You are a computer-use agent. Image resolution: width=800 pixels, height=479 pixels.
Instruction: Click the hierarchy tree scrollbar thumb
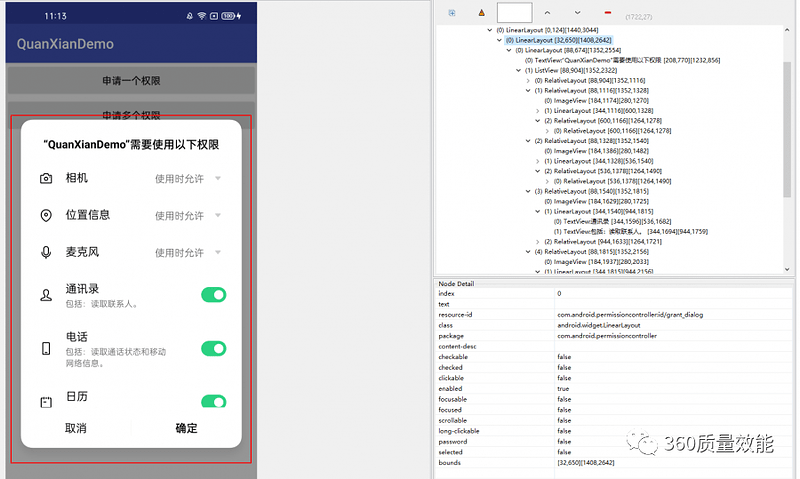tap(787, 129)
